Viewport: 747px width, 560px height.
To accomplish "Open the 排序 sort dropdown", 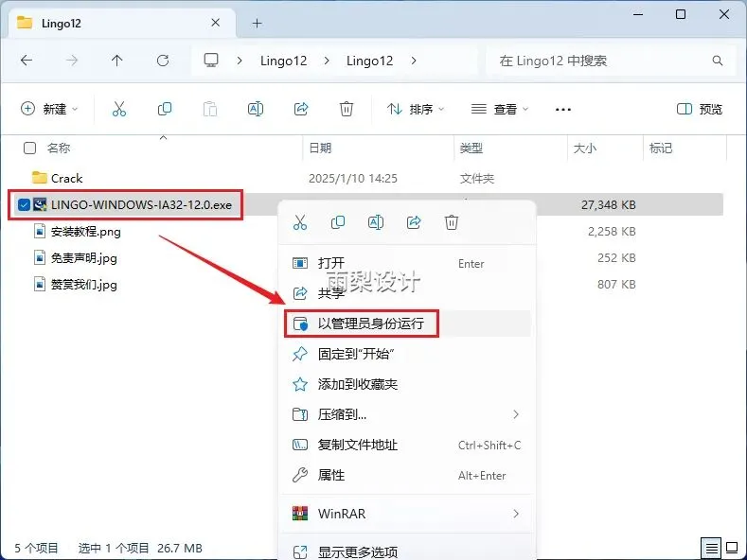I will tap(416, 109).
